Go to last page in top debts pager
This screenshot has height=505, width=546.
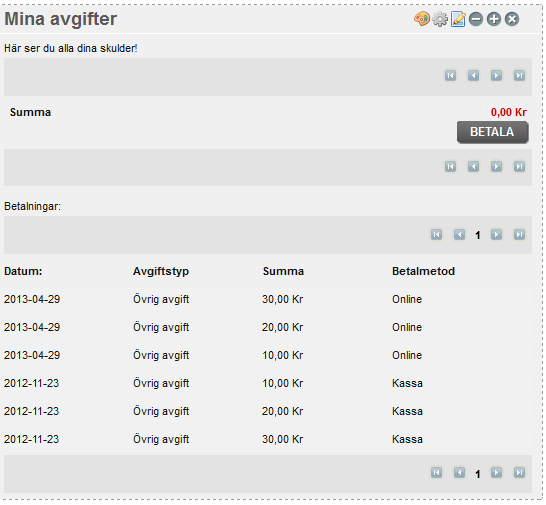click(x=519, y=76)
